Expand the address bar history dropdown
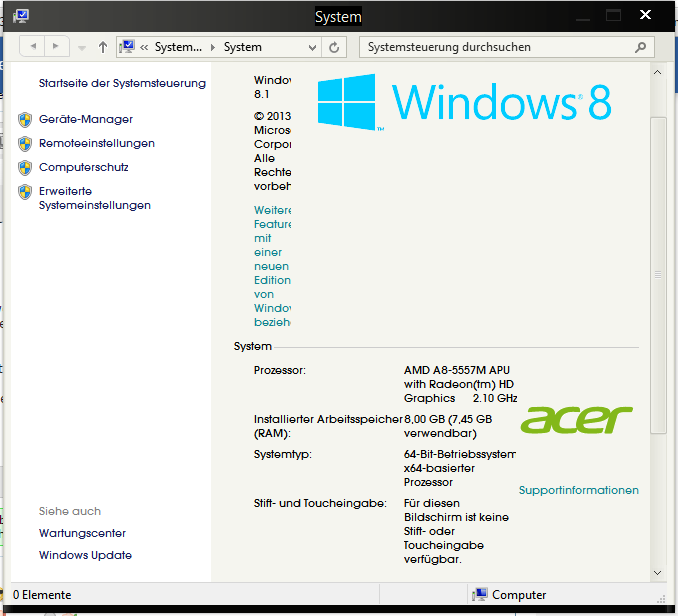 312,47
